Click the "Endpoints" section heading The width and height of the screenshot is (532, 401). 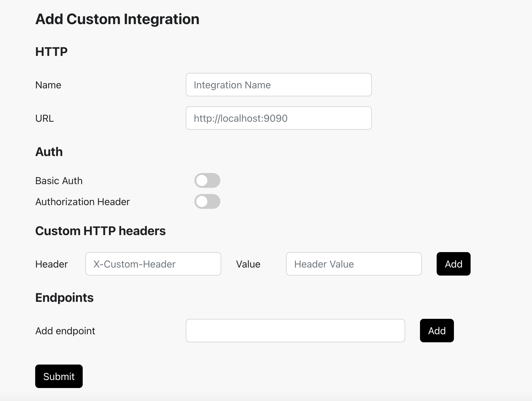64,298
